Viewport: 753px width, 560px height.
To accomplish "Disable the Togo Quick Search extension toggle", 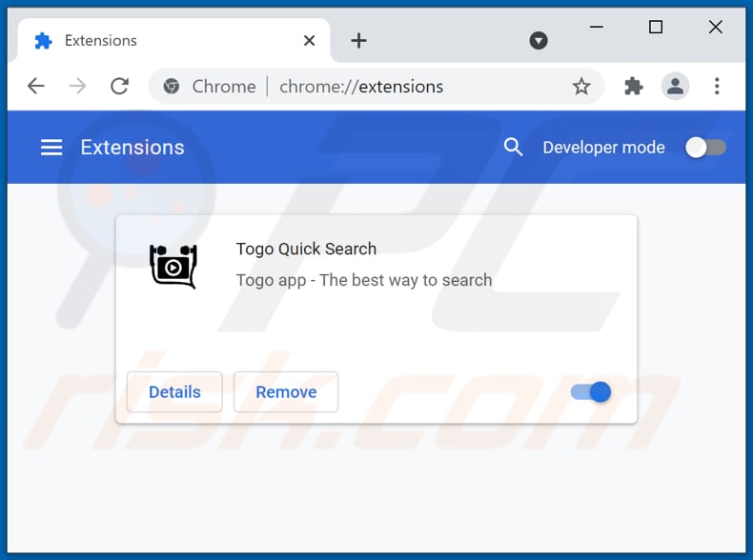I will pyautogui.click(x=591, y=392).
